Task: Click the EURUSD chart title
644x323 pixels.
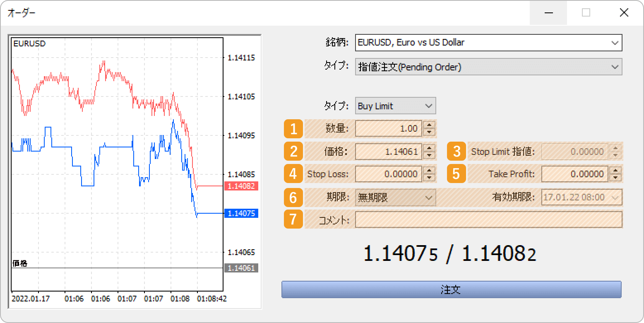Action: pos(29,43)
